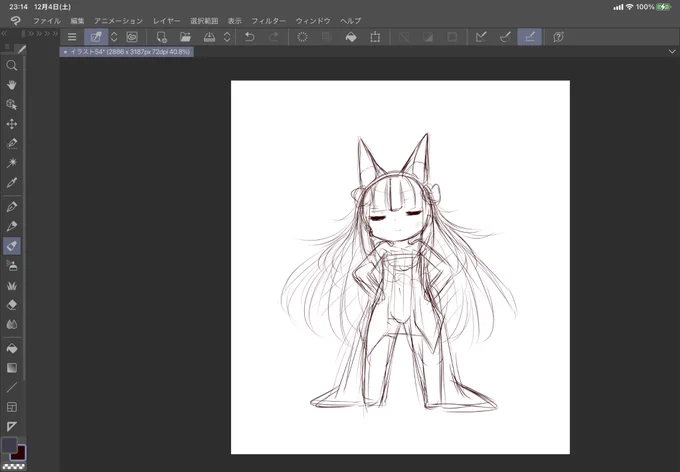Select the Auto select magic wand tool
Screen dimensions: 680x472
click(x=12, y=163)
